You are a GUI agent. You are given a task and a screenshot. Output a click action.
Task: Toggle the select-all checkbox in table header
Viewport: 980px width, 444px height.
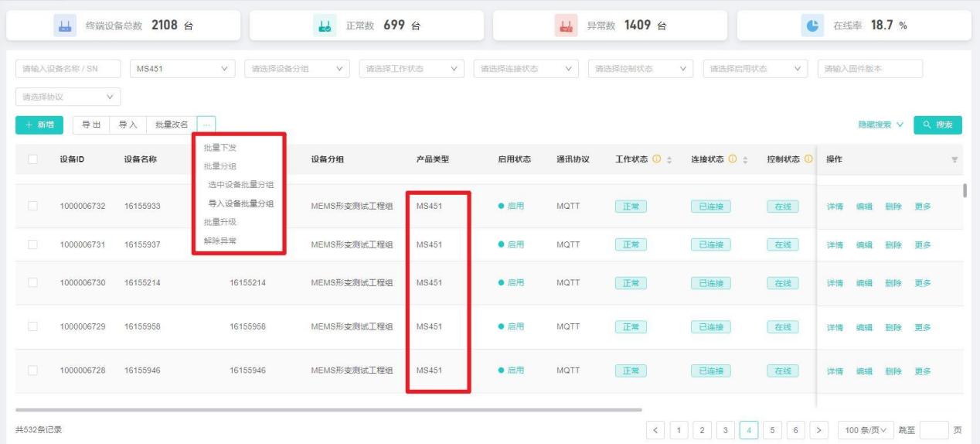pyautogui.click(x=32, y=159)
